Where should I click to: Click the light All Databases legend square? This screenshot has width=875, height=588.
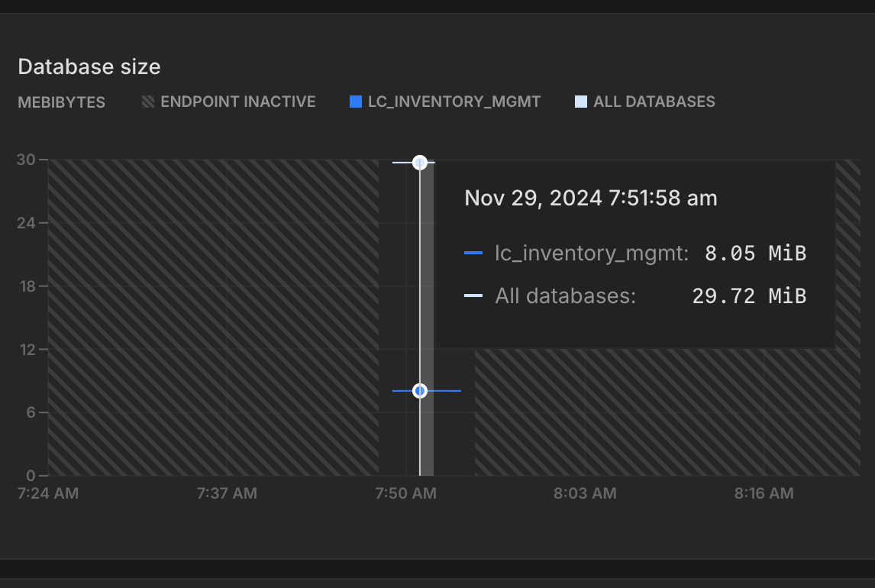(x=581, y=102)
